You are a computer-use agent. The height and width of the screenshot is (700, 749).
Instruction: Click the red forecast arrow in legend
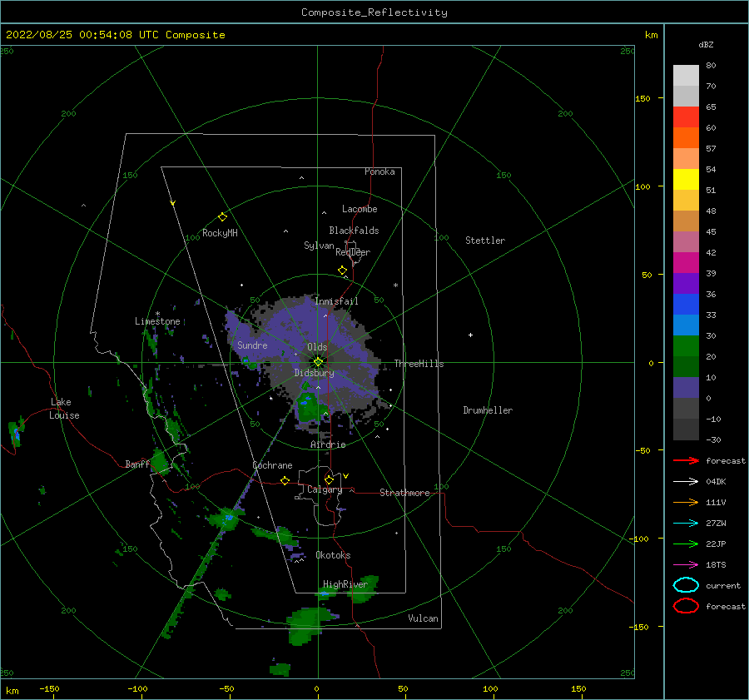[x=686, y=460]
